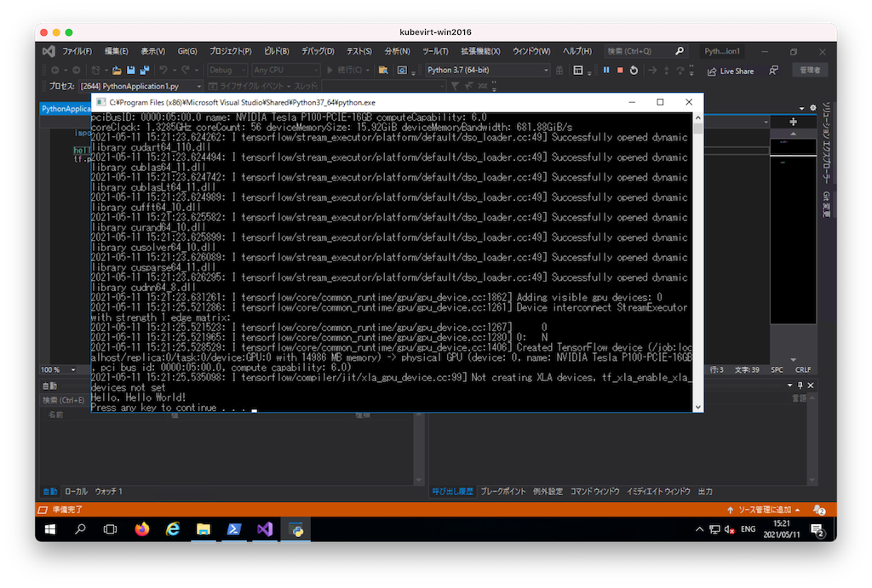The height and width of the screenshot is (588, 872).
Task: Click the Open File folder icon in toolbar
Action: [117, 70]
